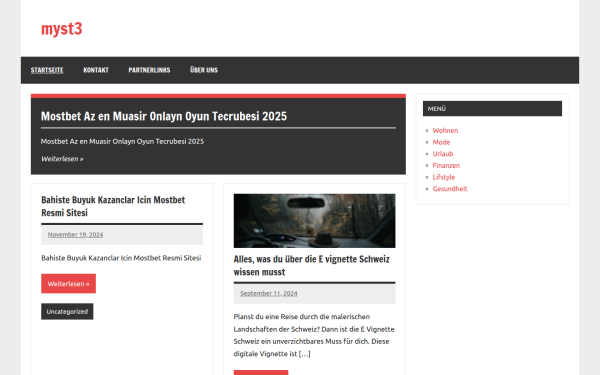Open the car windshield post thumbnail
The height and width of the screenshot is (375, 600).
tap(314, 221)
